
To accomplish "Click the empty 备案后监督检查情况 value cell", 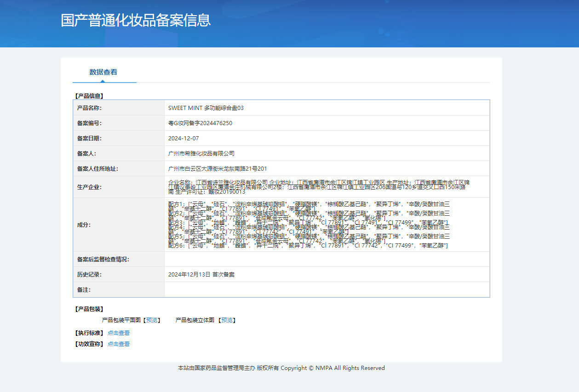I will pos(327,259).
